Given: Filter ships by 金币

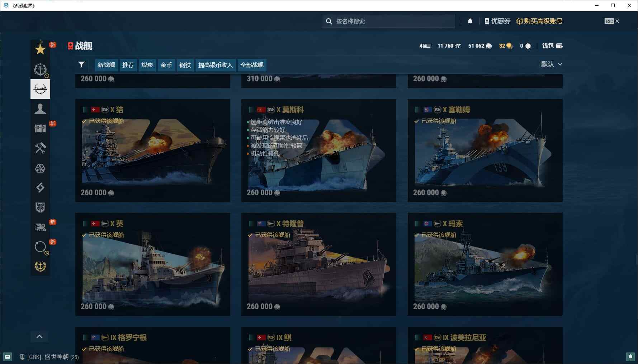Looking at the screenshot, I should click(166, 65).
